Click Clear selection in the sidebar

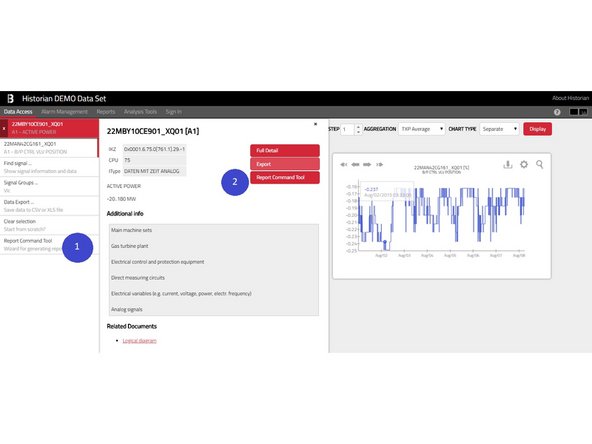[x=49, y=225]
